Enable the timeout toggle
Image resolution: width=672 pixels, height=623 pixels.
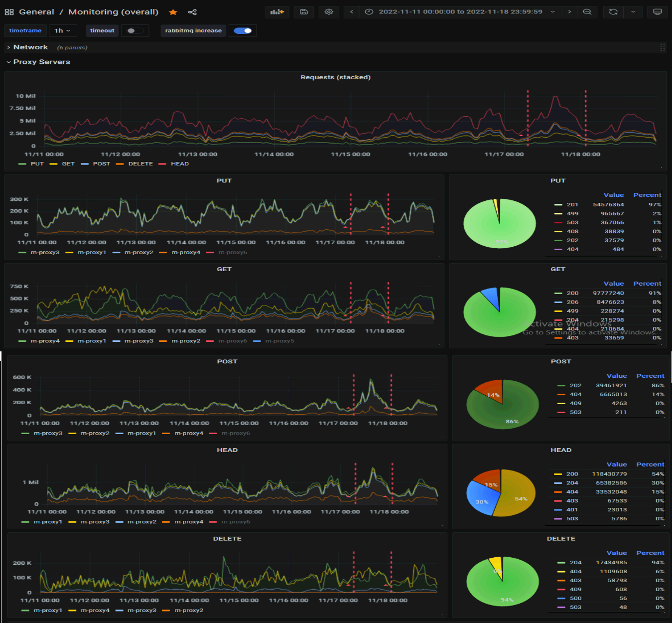click(x=134, y=31)
